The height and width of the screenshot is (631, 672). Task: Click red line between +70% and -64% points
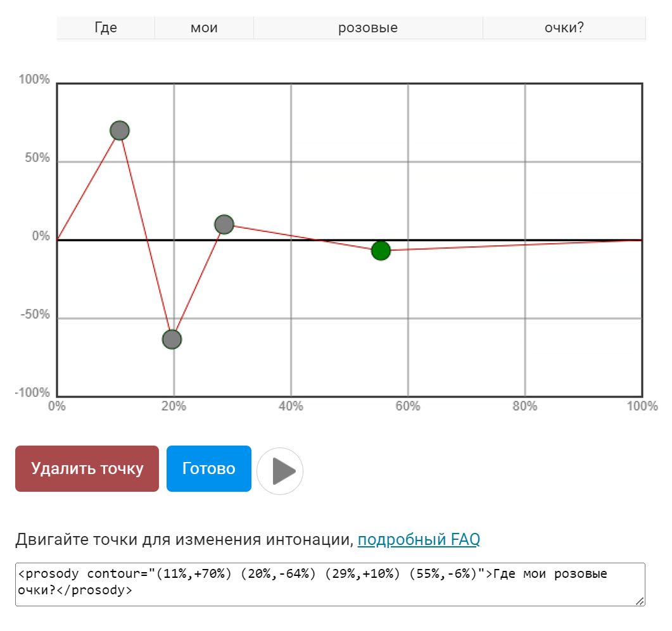[146, 235]
